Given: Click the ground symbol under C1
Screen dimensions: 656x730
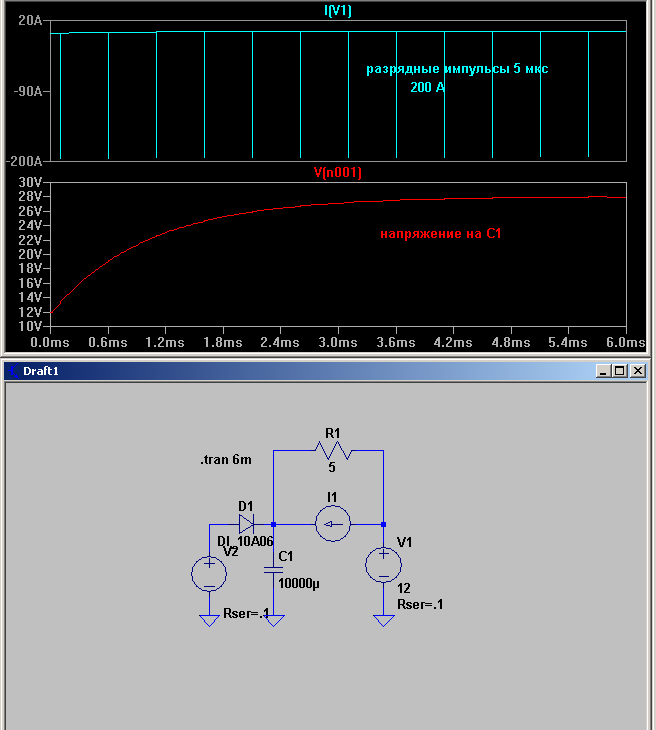Looking at the screenshot, I should pyautogui.click(x=273, y=621).
